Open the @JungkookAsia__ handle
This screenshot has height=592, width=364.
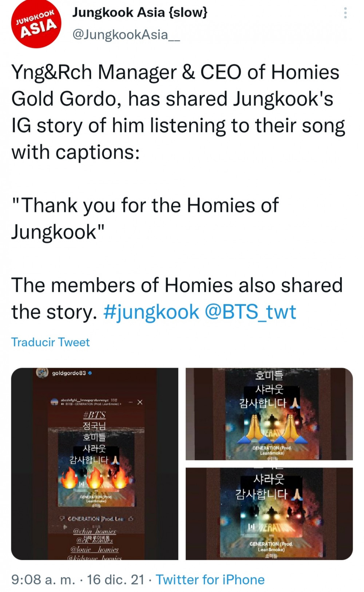click(x=126, y=35)
